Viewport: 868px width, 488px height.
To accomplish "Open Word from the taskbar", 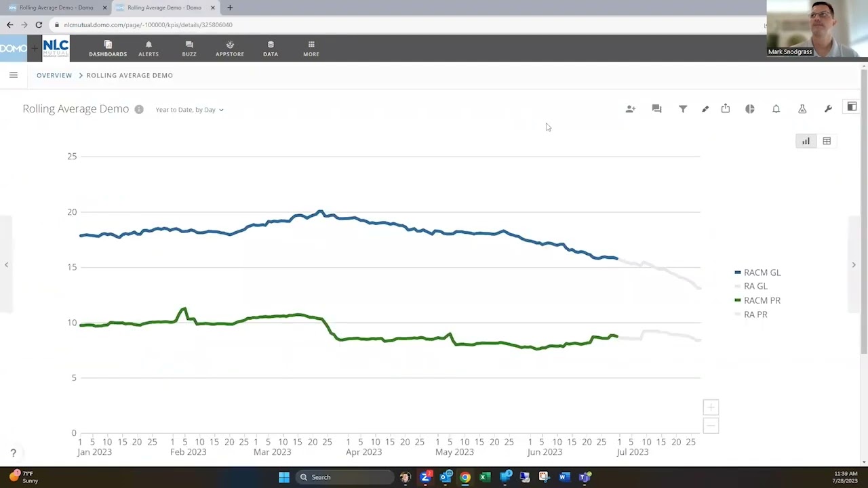I will click(564, 477).
